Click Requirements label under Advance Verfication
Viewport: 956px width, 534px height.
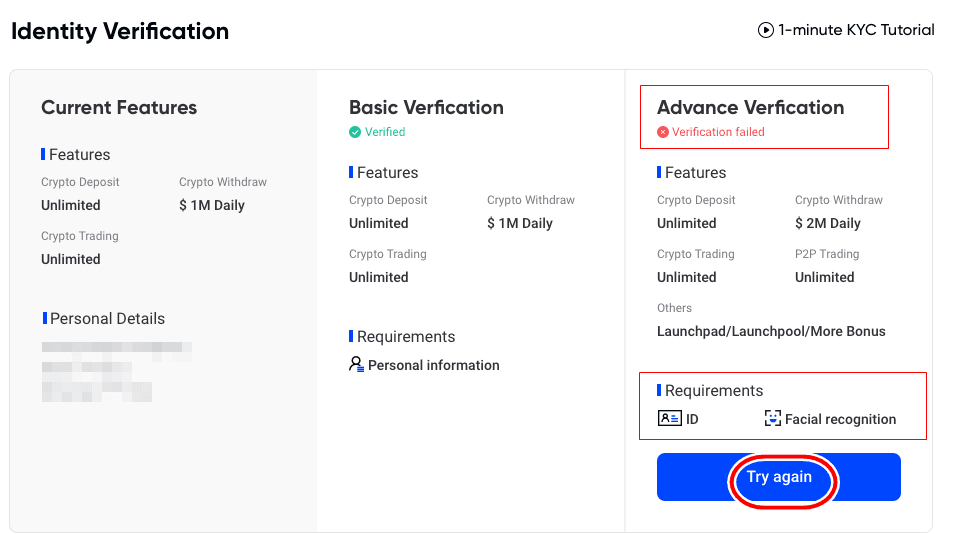tap(713, 391)
